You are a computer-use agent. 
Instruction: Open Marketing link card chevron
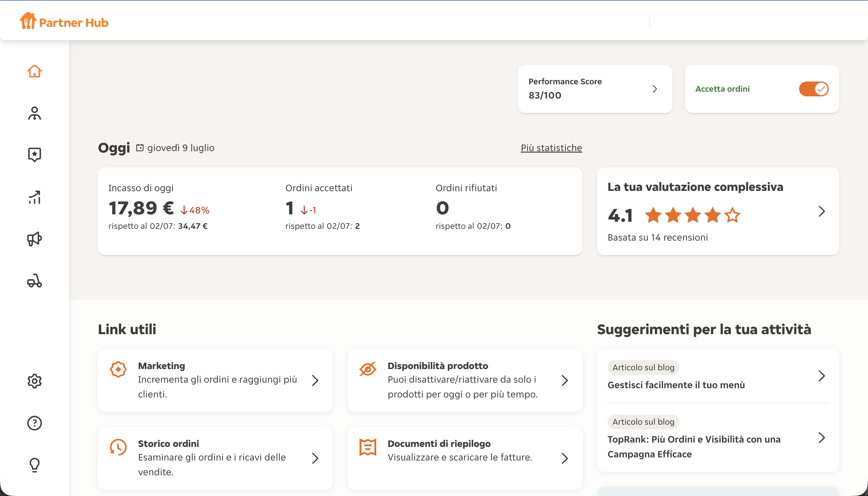(x=315, y=380)
